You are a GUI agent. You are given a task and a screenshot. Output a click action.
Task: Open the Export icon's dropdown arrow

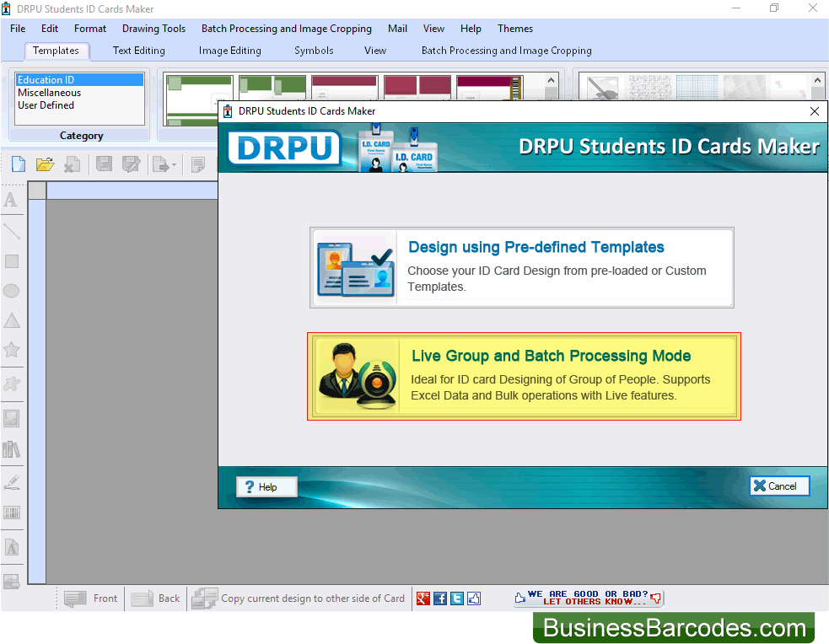pyautogui.click(x=174, y=165)
